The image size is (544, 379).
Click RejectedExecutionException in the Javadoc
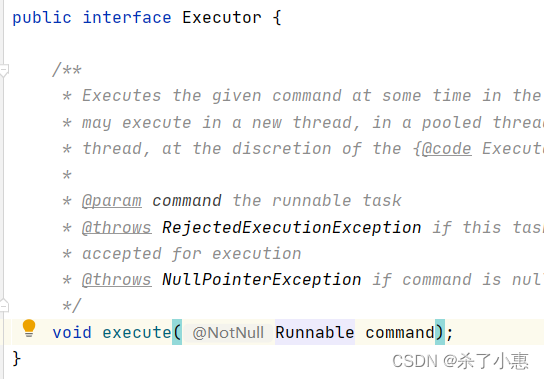(x=291, y=228)
